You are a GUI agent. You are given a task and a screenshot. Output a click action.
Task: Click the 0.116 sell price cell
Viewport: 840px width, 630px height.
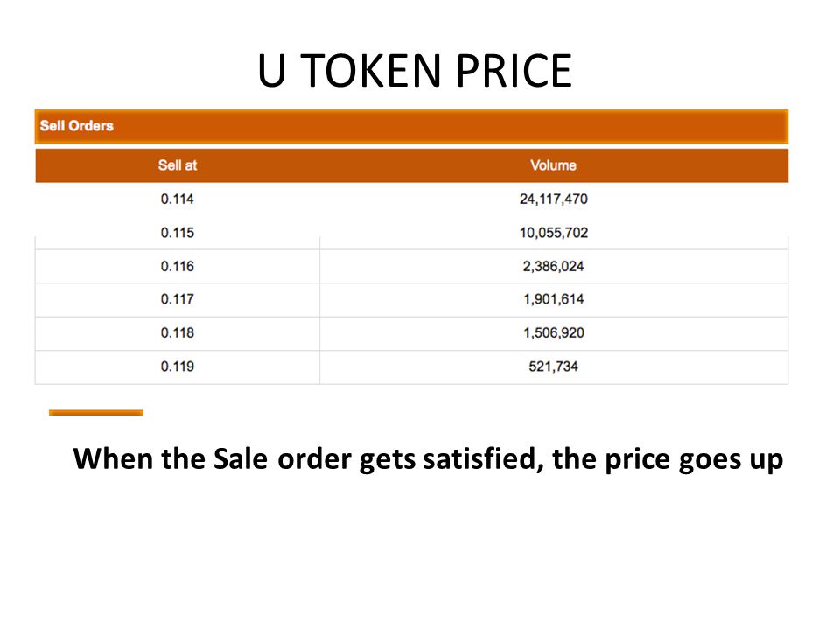coord(178,266)
